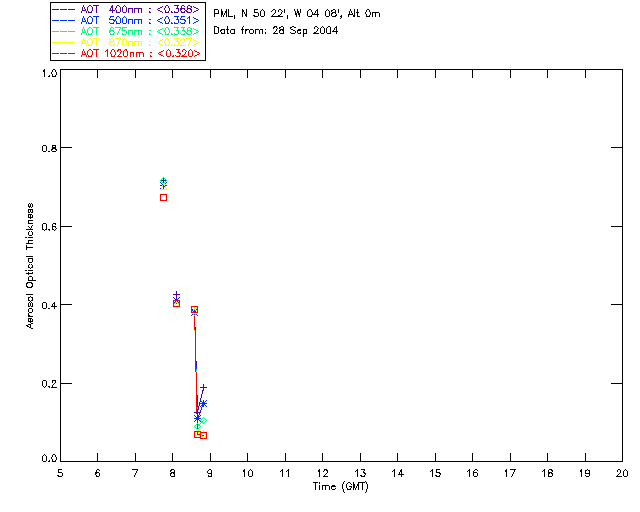Click the 'Aerosol Optical Thickness' y-axis label
The image size is (640, 512).
(x=30, y=266)
